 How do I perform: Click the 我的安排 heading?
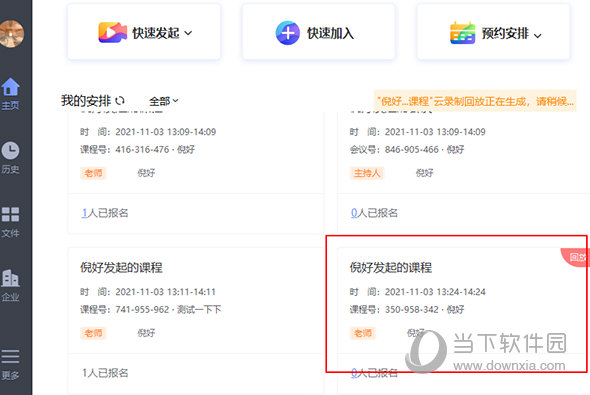(86, 101)
